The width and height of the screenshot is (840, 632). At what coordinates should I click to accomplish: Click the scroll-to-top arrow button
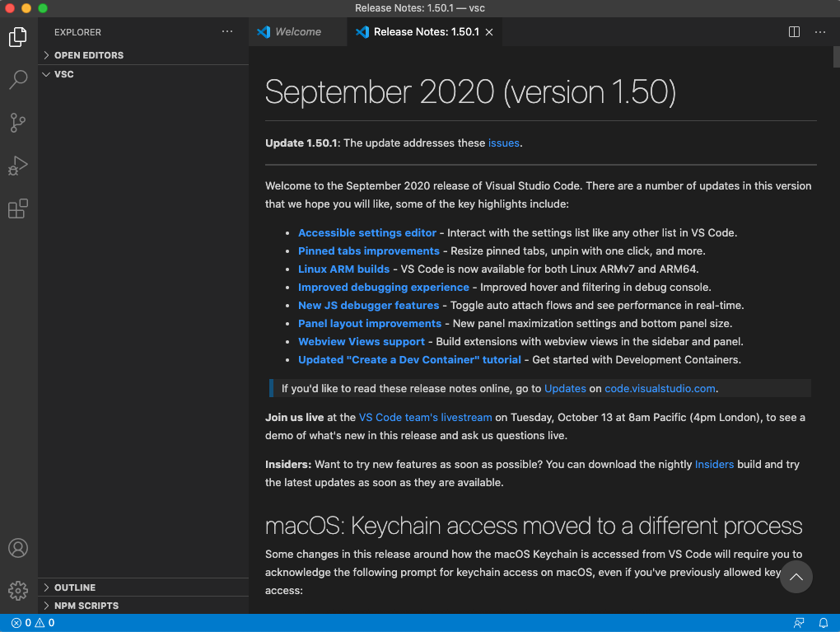point(796,577)
